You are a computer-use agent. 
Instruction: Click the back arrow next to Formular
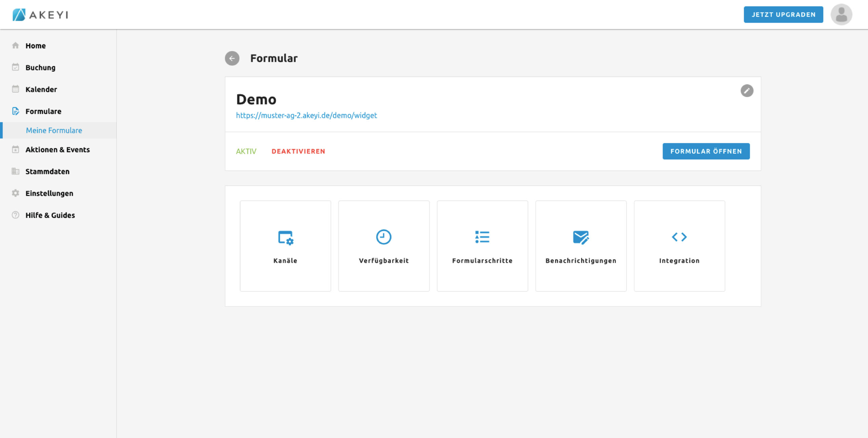232,58
